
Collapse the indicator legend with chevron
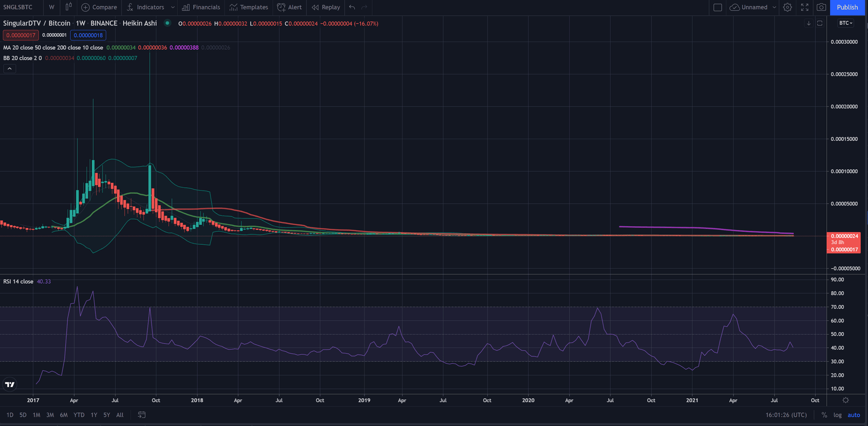(x=10, y=68)
